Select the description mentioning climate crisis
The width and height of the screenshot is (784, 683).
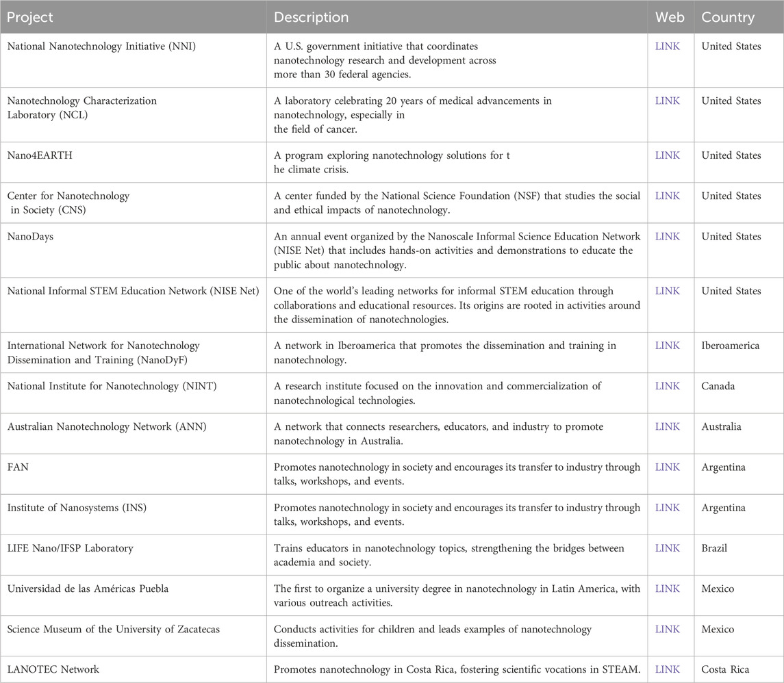(392, 162)
